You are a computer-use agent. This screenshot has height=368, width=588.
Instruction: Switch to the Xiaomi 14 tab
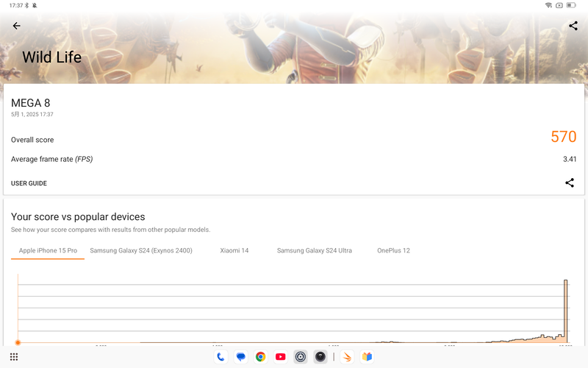234,250
